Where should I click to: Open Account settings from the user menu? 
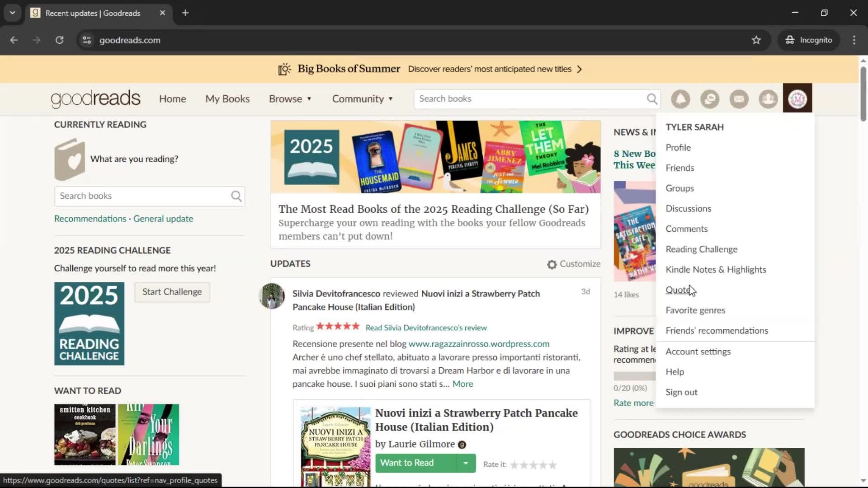[x=698, y=352]
